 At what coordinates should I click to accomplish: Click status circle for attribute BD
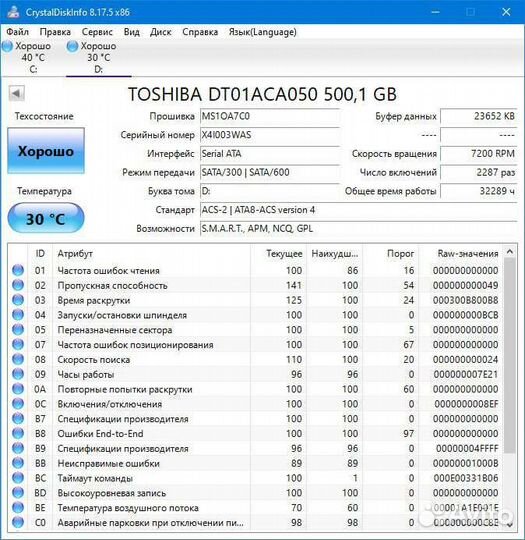coord(18,493)
